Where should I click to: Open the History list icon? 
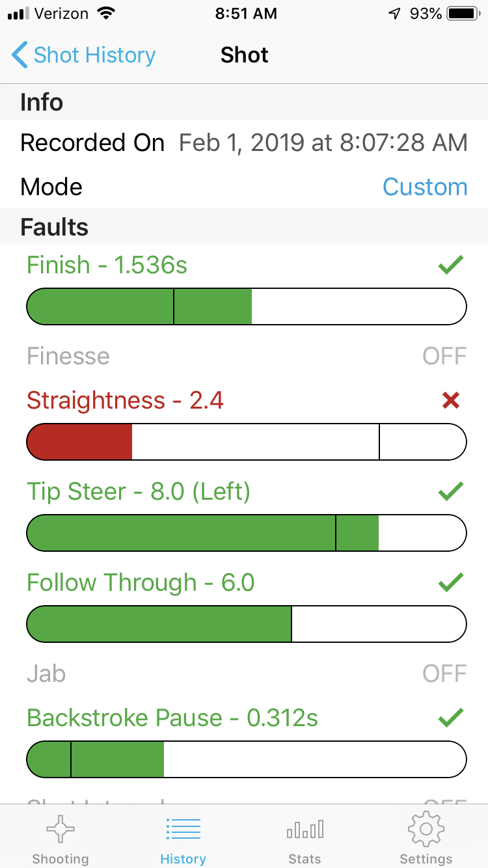tap(183, 830)
